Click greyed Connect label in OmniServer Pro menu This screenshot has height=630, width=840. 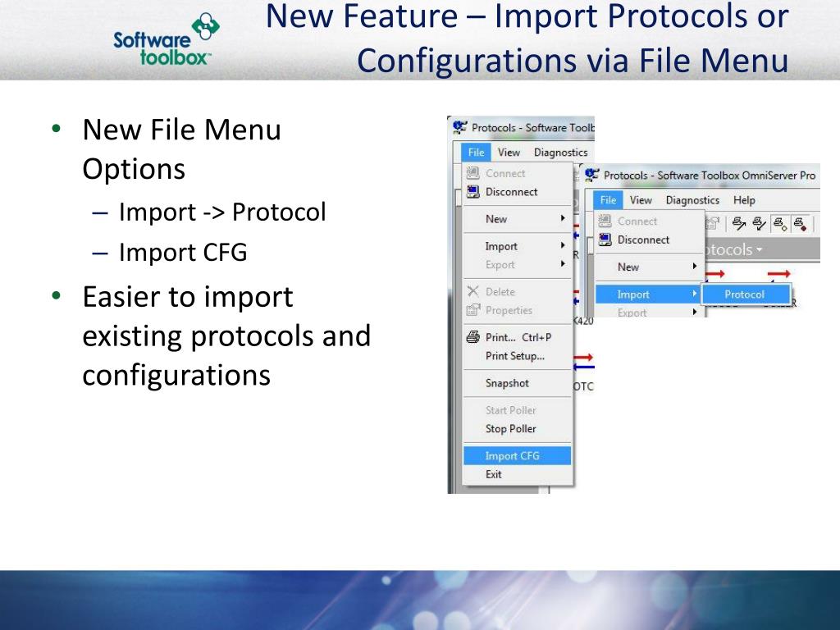(x=637, y=221)
